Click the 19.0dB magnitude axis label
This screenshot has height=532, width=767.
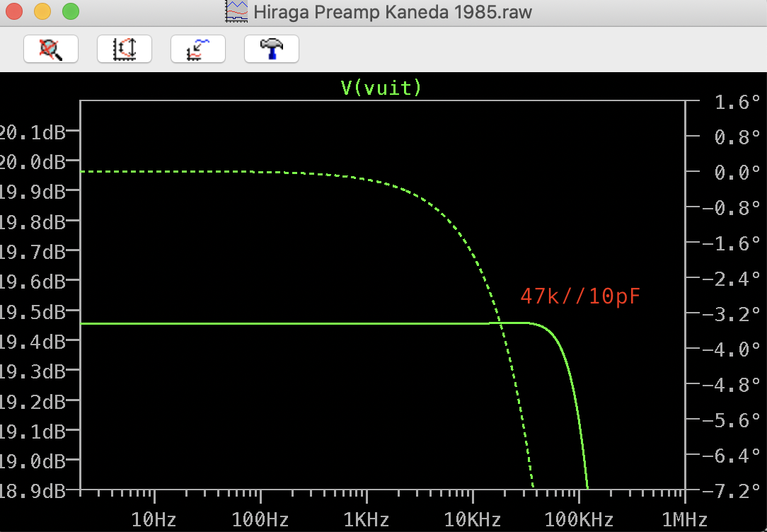[x=33, y=461]
